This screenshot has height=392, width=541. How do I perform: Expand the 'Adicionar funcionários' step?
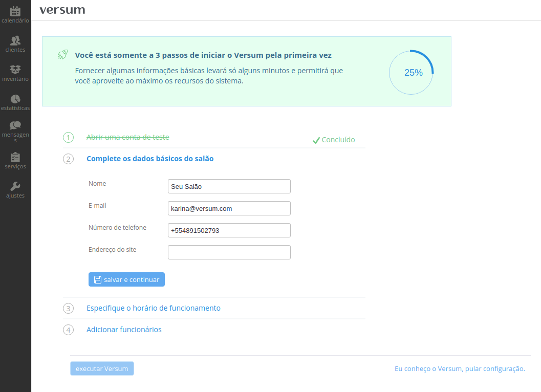pos(124,330)
